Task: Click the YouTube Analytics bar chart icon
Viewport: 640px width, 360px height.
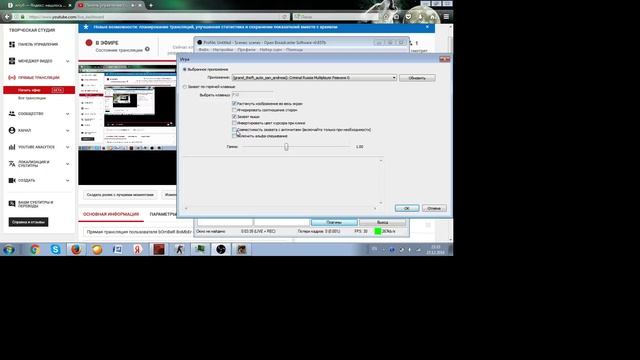Action: 12,147
